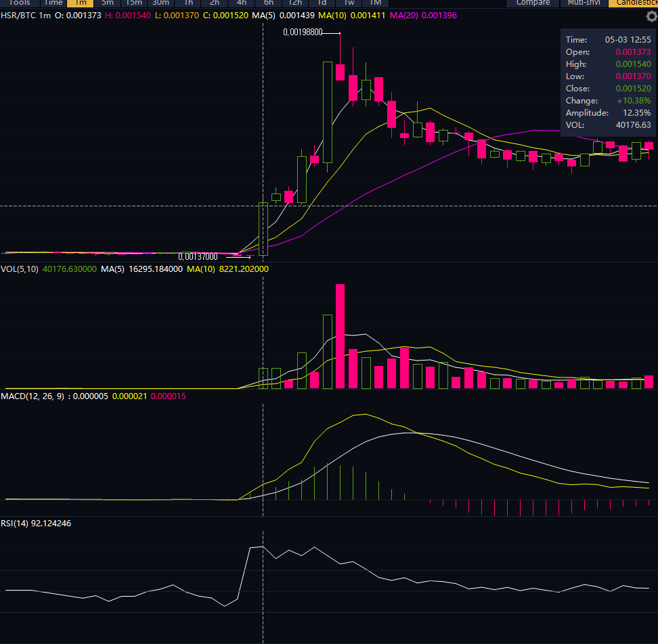Click the HSR/BTC 1m pair label
This screenshot has height=644, width=658.
point(26,16)
